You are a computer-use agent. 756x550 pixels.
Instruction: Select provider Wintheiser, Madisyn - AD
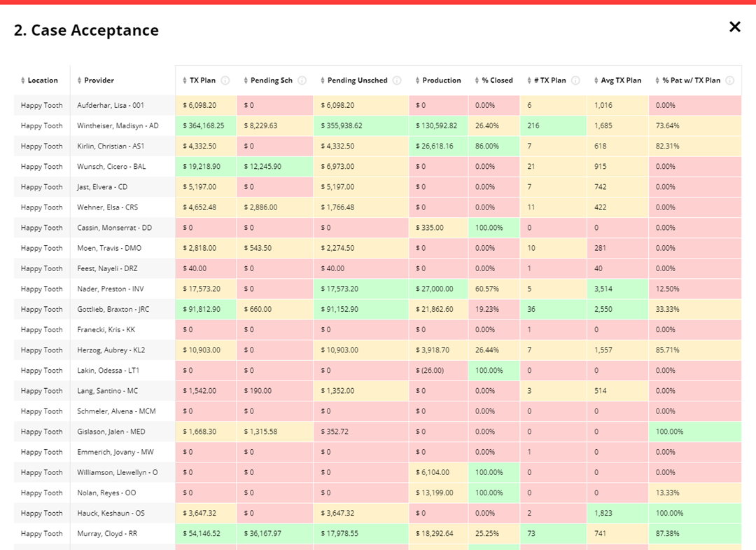(x=118, y=126)
